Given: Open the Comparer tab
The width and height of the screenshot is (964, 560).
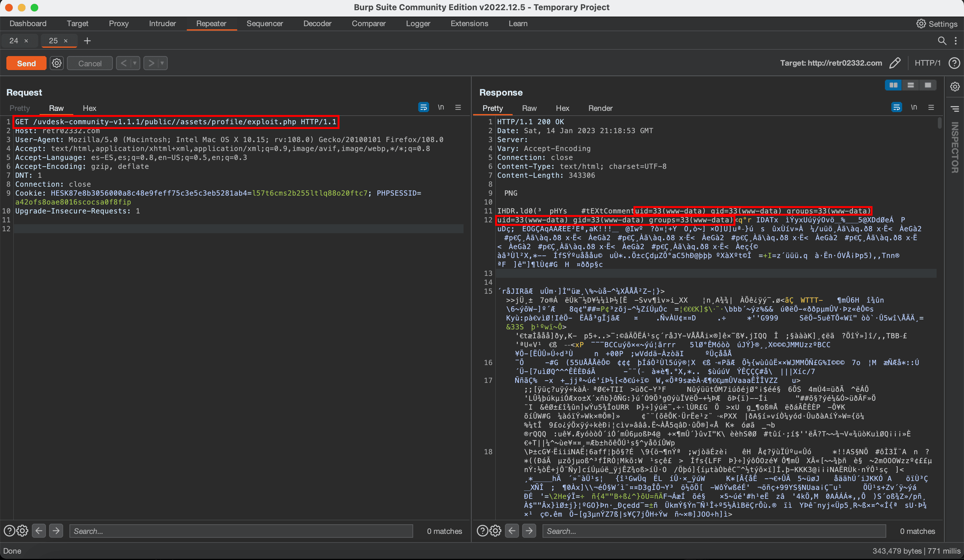Looking at the screenshot, I should point(369,24).
